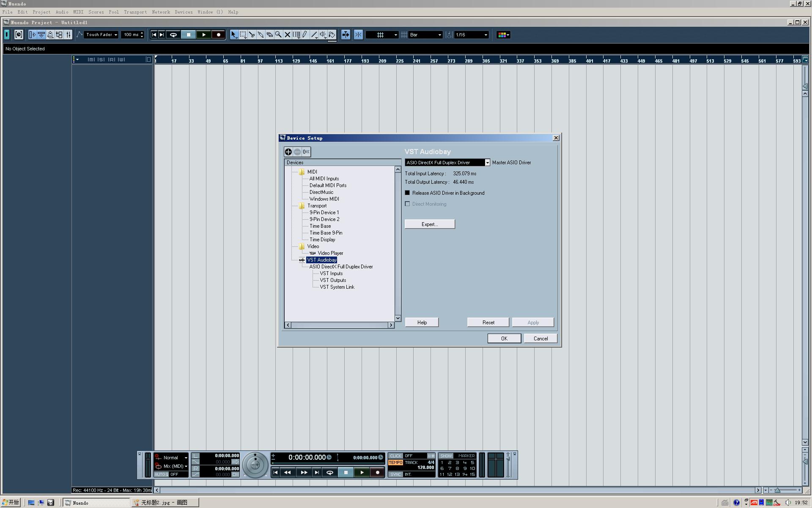Open Normal record mode dropdown
This screenshot has width=812, height=508.
click(175, 458)
